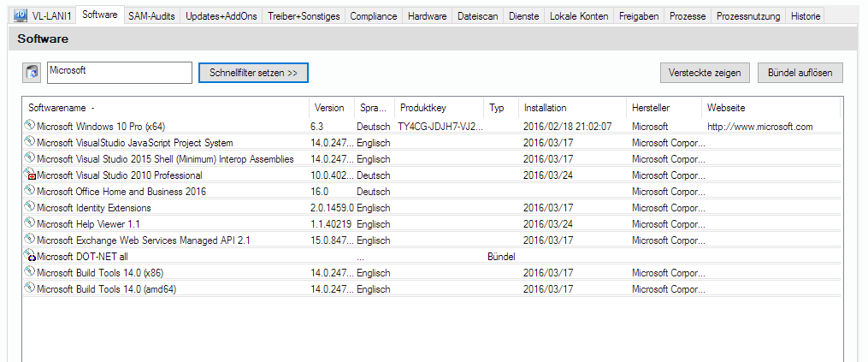The height and width of the screenshot is (362, 868).
Task: Open the Prozessnutzung tab
Action: pyautogui.click(x=748, y=16)
